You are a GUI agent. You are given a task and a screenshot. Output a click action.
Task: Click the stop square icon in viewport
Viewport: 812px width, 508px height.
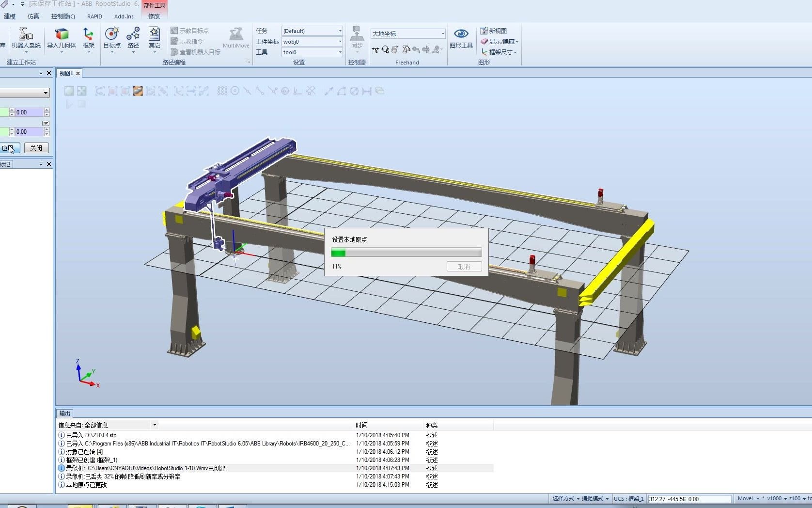[82, 104]
